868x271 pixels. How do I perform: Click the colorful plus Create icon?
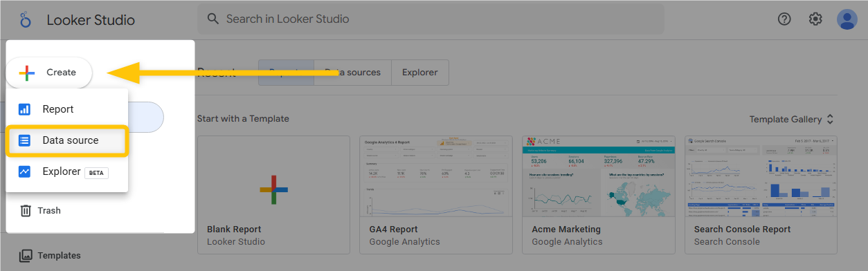27,73
